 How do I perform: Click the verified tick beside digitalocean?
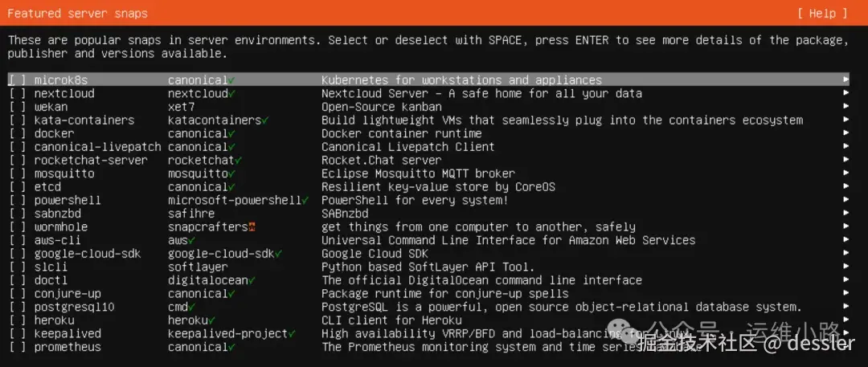(252, 280)
